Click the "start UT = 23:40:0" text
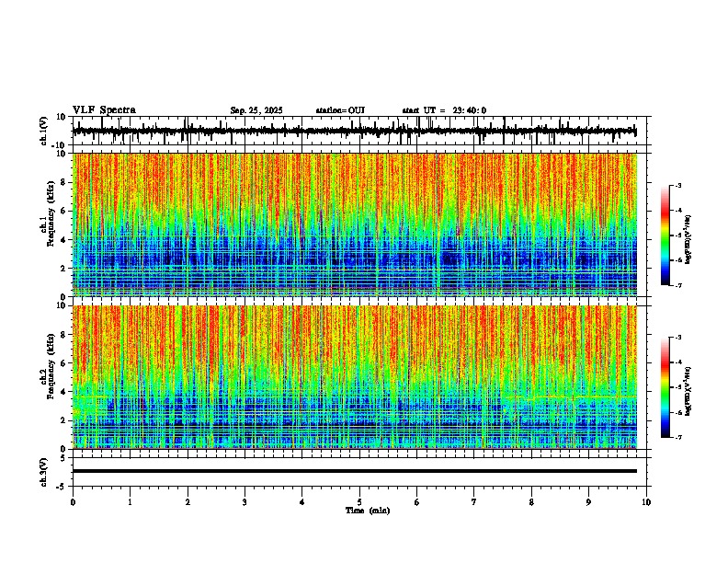 point(444,110)
